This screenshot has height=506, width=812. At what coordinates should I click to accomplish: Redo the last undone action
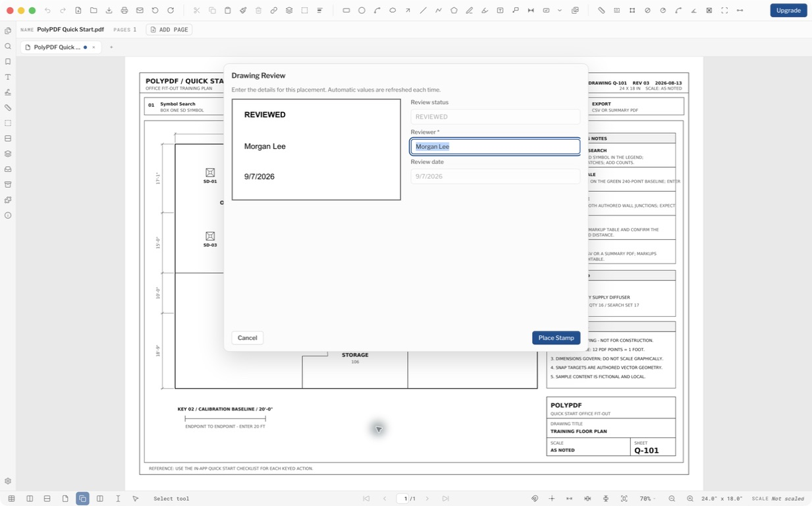pyautogui.click(x=63, y=11)
